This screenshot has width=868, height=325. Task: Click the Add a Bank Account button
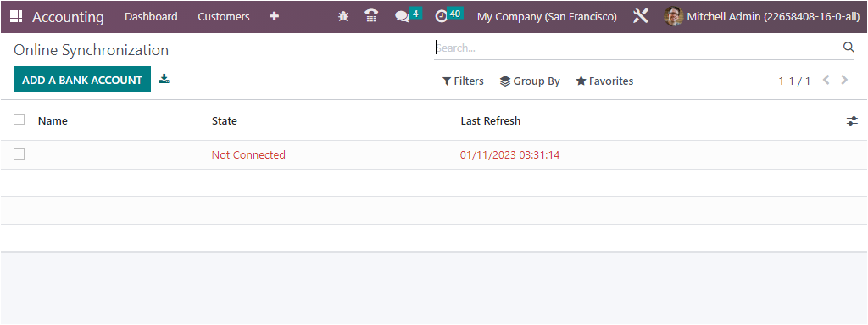pyautogui.click(x=82, y=80)
